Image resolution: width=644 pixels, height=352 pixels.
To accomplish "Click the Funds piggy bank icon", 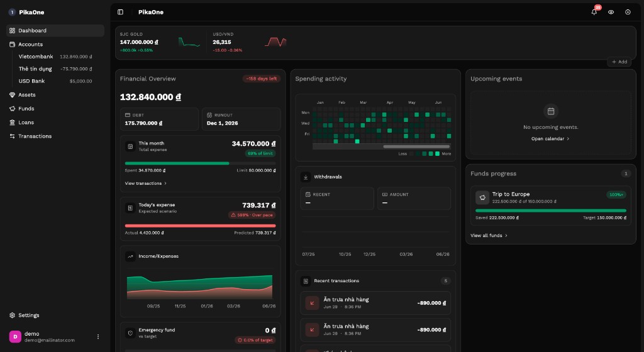I will pyautogui.click(x=13, y=109).
